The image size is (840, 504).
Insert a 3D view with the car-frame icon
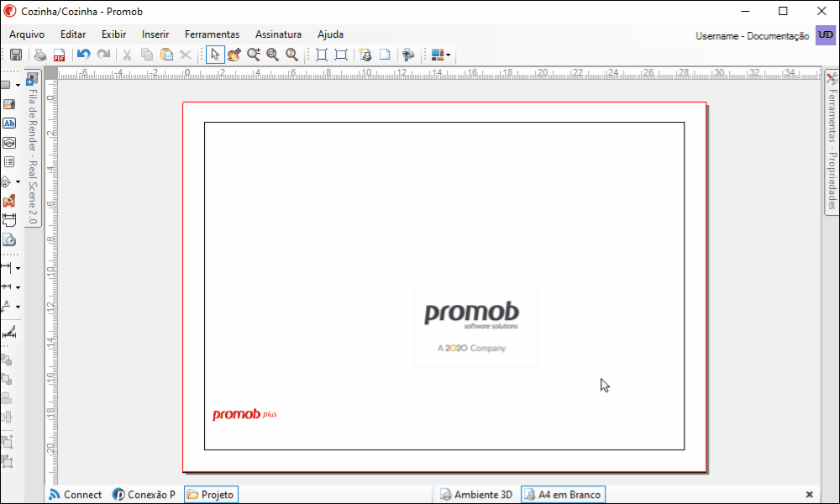[9, 143]
